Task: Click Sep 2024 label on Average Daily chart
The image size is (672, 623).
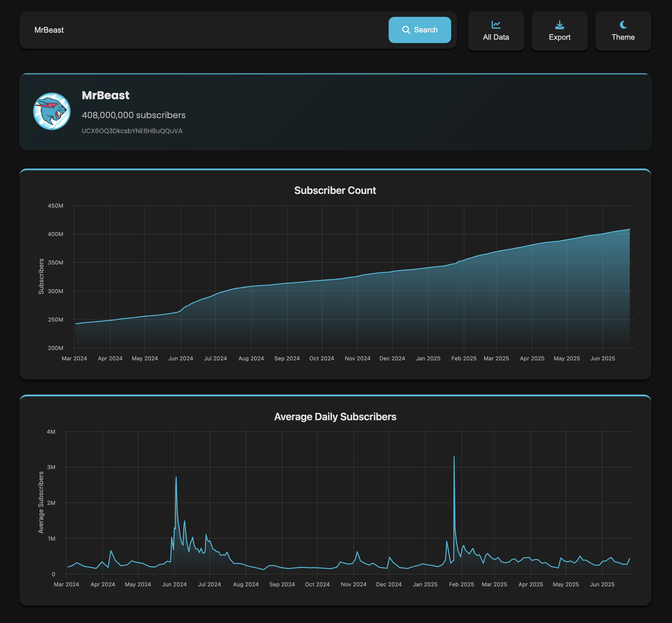Action: coord(282,585)
